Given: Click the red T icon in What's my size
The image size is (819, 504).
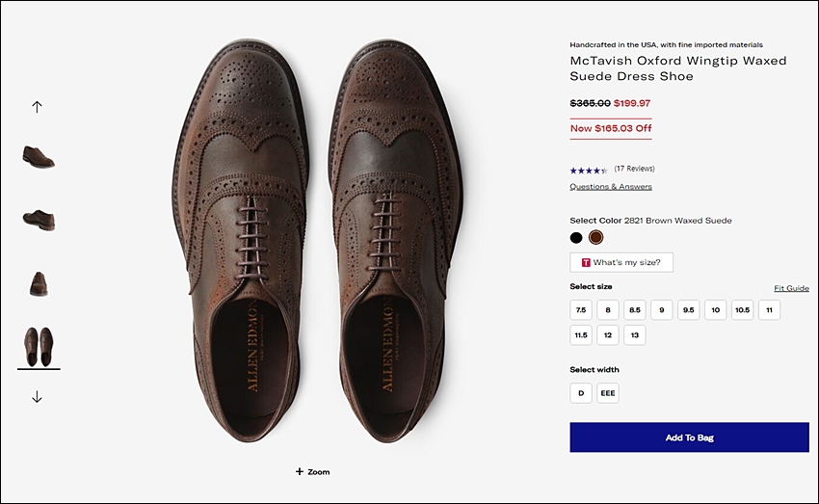Looking at the screenshot, I should (586, 262).
